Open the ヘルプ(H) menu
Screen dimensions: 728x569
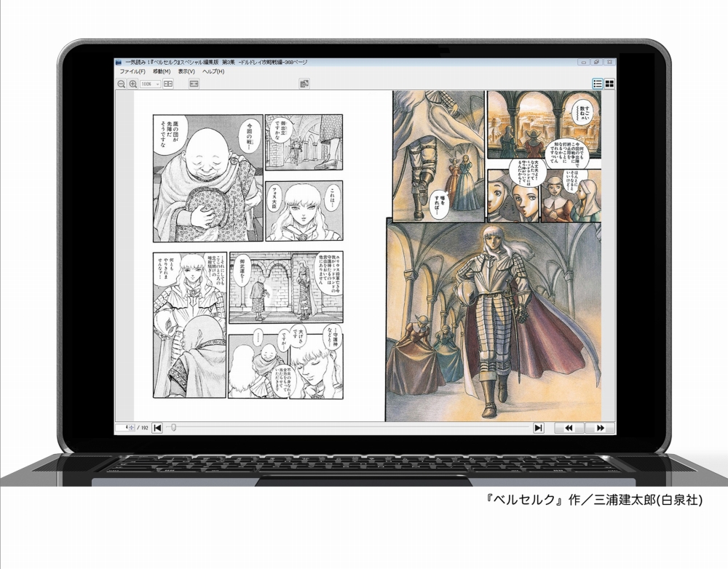213,71
